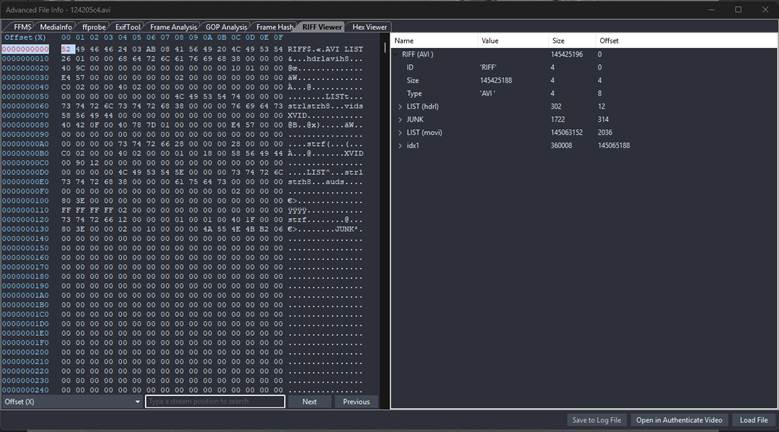Click offset label 0000000010
This screenshot has width=779, height=432.
tap(25, 59)
